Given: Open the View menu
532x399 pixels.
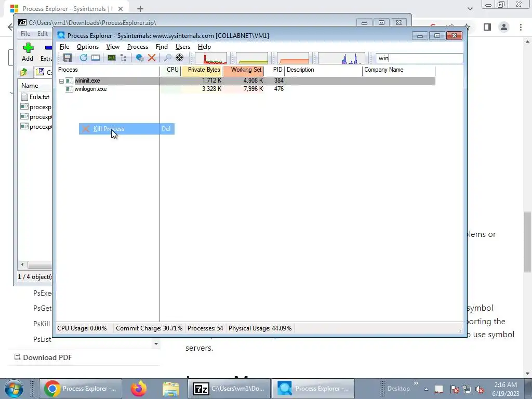Looking at the screenshot, I should (x=113, y=47).
